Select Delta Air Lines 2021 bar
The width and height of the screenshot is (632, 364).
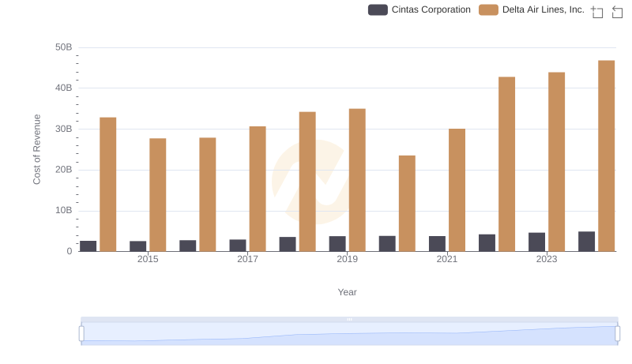click(x=457, y=190)
